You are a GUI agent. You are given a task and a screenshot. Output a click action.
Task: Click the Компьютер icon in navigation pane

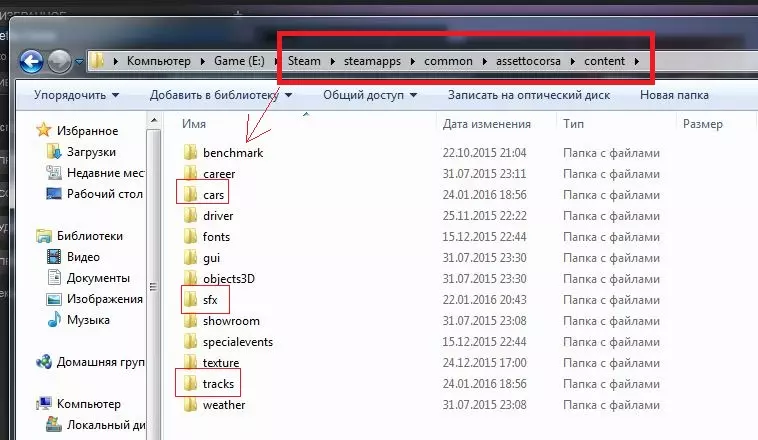coord(44,403)
